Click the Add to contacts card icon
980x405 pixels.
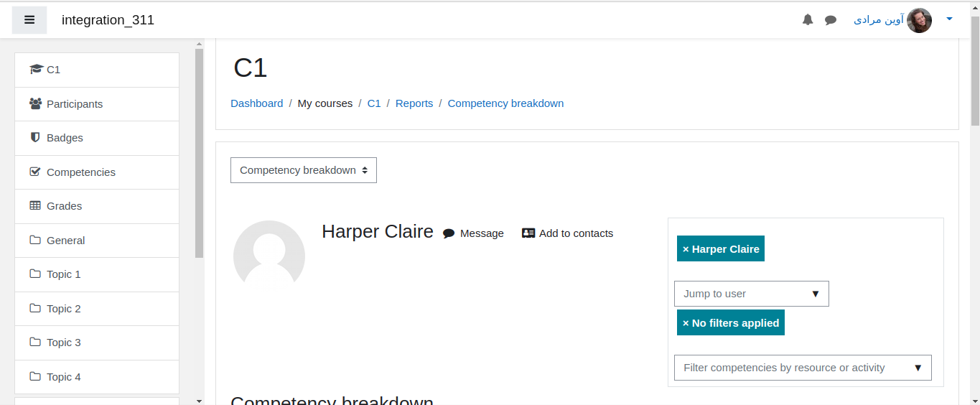pos(528,233)
